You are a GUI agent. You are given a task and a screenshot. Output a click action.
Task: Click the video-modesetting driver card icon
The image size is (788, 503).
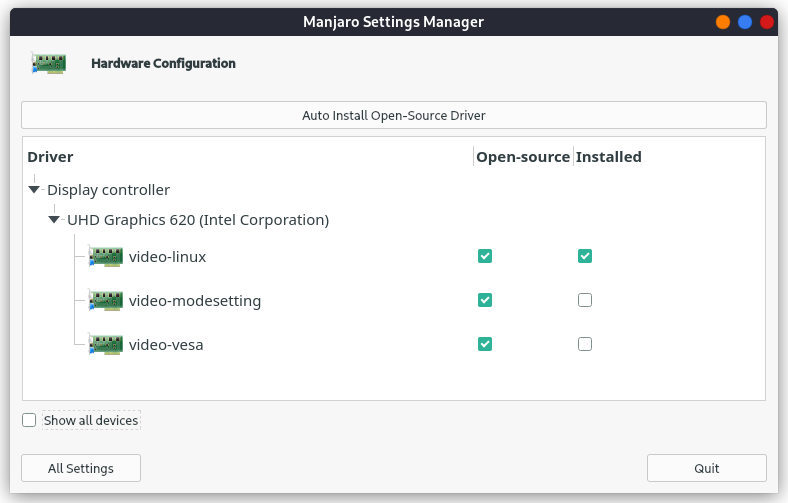click(x=106, y=300)
